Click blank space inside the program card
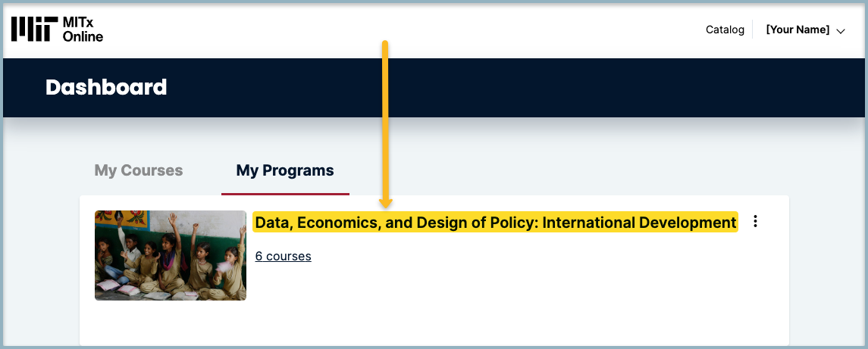This screenshot has height=349, width=868. tap(531, 303)
